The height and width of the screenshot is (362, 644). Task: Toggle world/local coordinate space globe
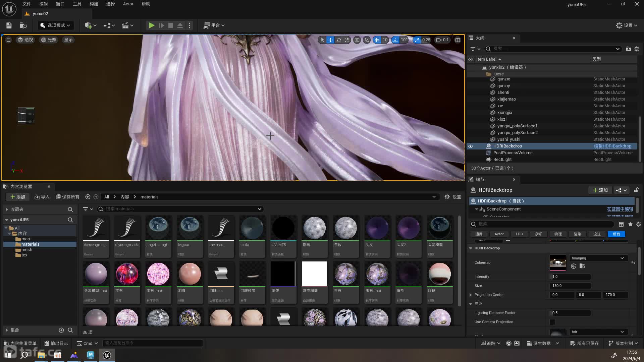(357, 40)
